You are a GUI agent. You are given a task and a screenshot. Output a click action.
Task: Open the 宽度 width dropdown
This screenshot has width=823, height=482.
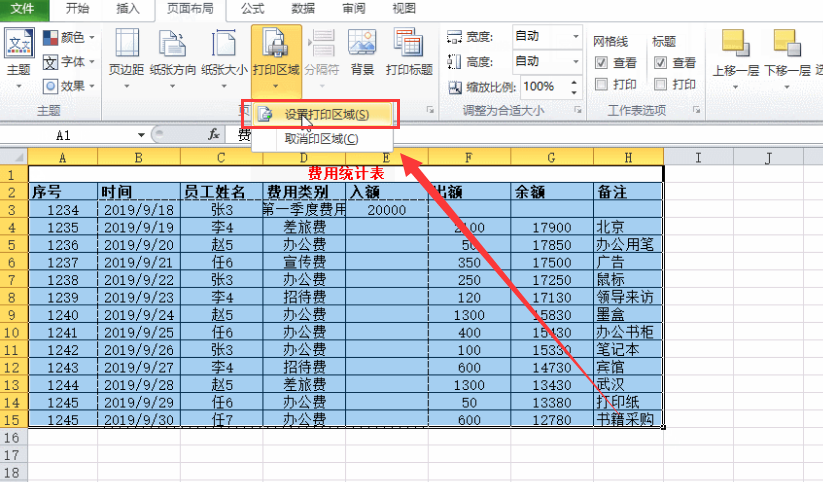[x=576, y=36]
